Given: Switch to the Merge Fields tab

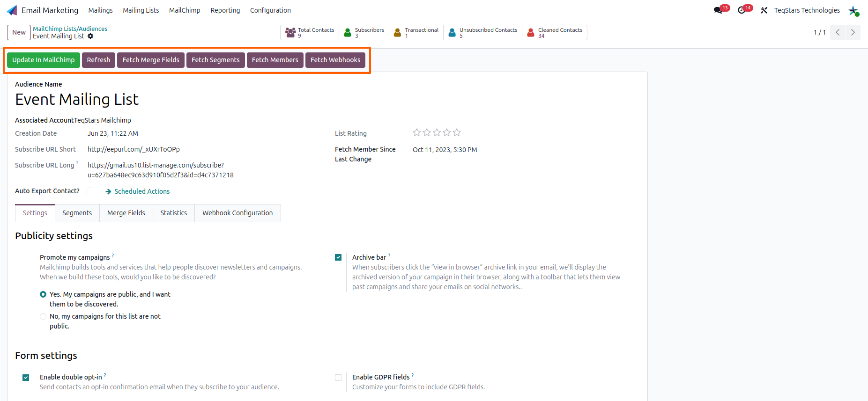Looking at the screenshot, I should pyautogui.click(x=126, y=213).
